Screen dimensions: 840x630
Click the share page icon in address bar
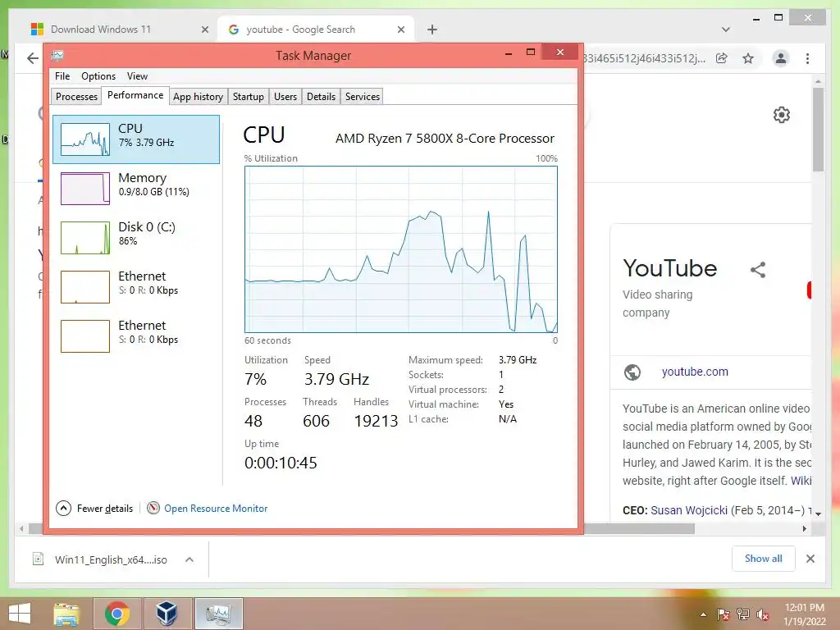(722, 58)
